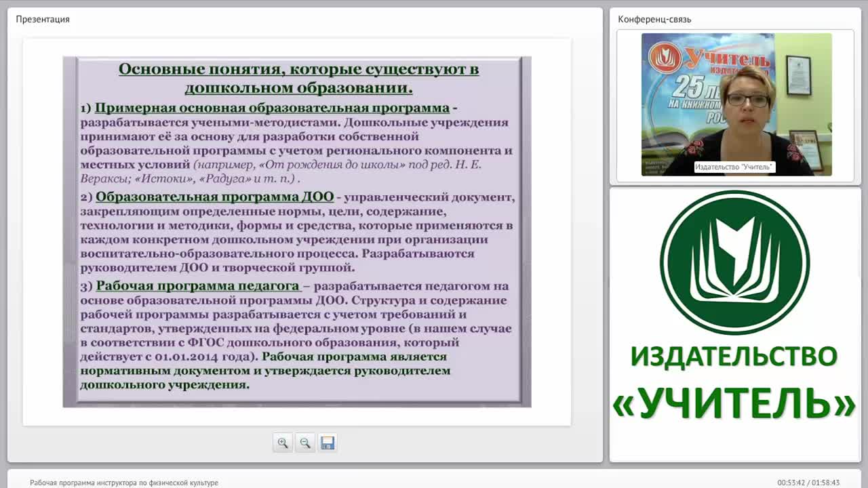The width and height of the screenshot is (868, 488).
Task: Click the underlined Образовательная программа ДОО term
Action: coord(215,197)
